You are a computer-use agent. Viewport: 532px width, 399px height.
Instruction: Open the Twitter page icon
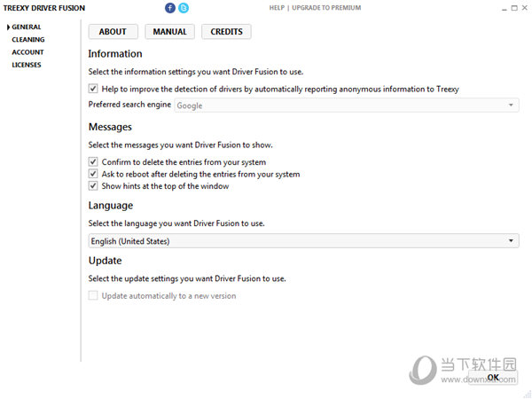184,8
